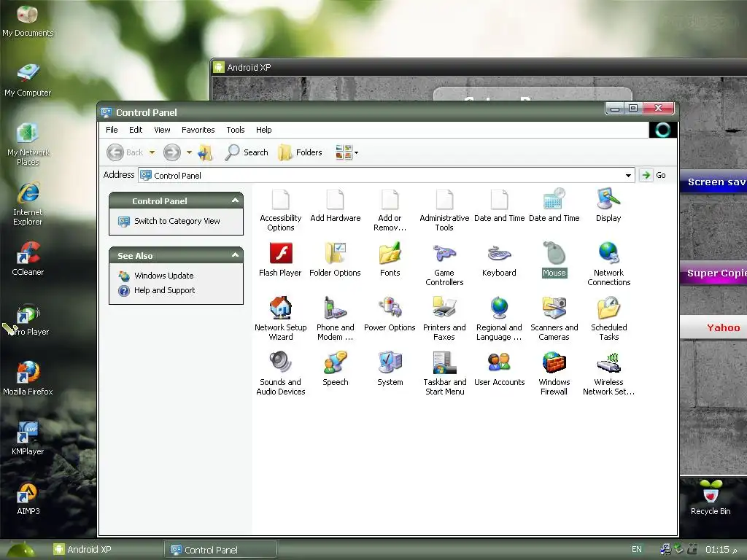747x560 pixels.
Task: Click the Go button
Action: point(653,175)
